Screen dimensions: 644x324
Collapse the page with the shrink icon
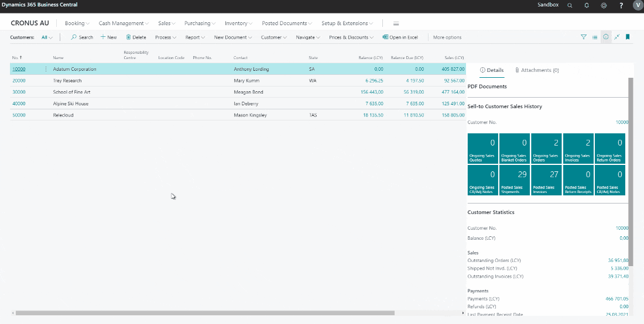point(616,37)
